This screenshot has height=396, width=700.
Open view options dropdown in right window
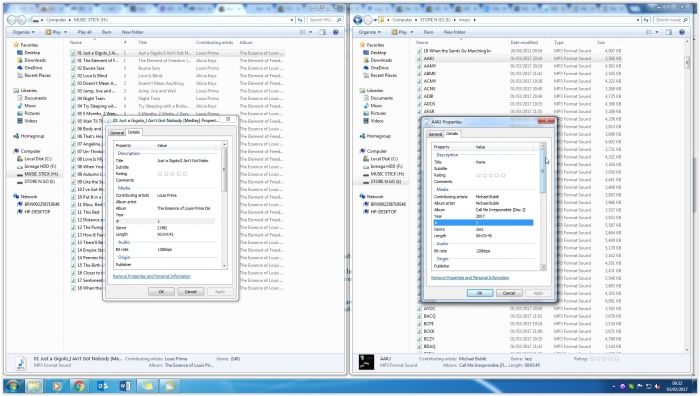click(657, 32)
